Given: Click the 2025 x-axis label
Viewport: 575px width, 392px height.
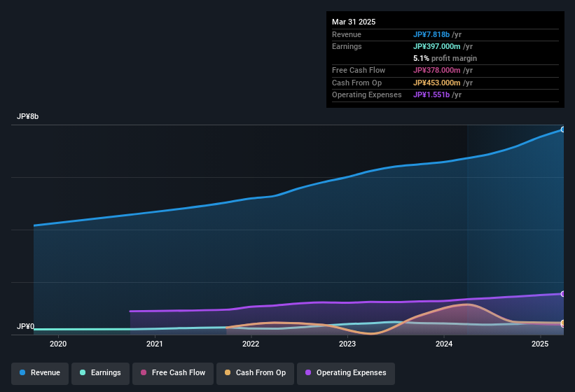Looking at the screenshot, I should 540,344.
